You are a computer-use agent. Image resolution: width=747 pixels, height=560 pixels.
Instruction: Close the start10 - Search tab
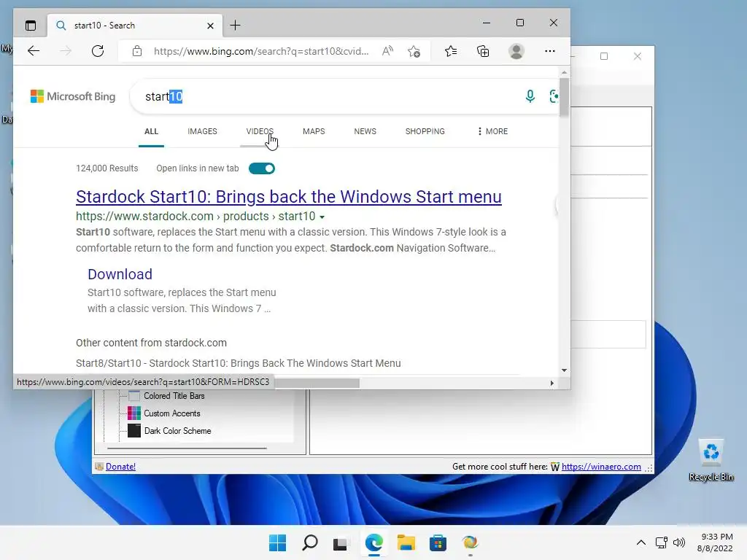coord(211,26)
